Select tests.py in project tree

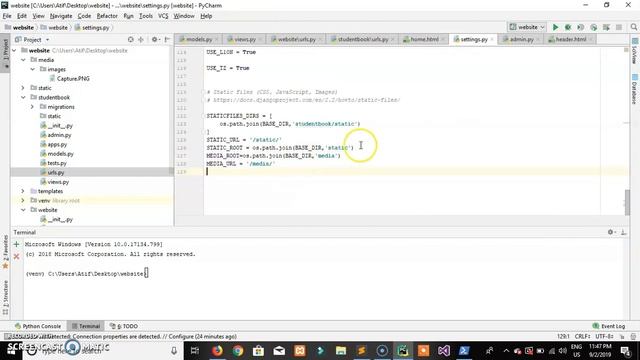point(53,163)
